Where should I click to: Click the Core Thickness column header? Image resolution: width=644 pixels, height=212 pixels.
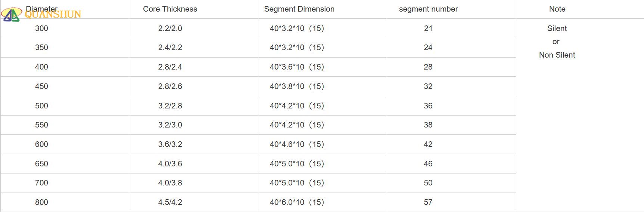click(x=170, y=9)
